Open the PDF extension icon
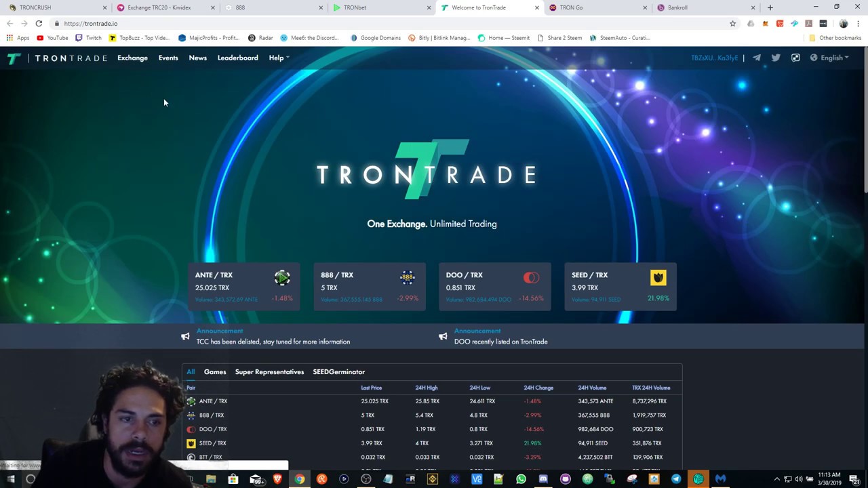The image size is (868, 488). pos(808,24)
